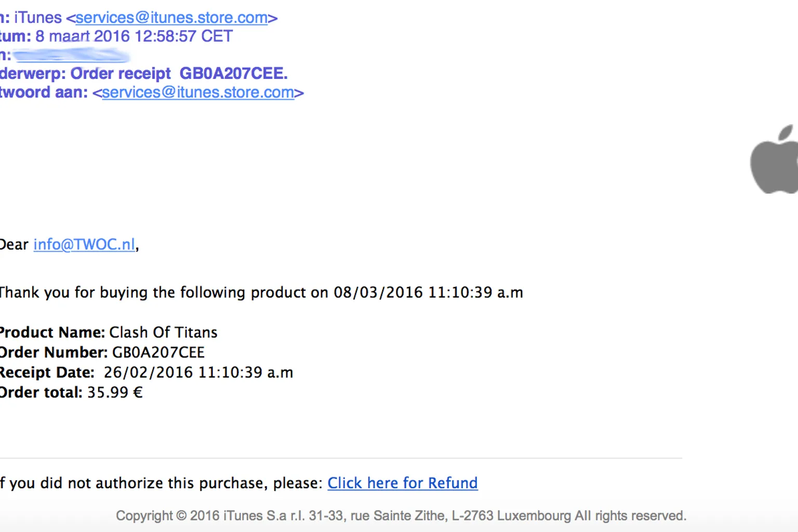
Task: Open the info@TWOC.nl email link
Action: coord(84,244)
